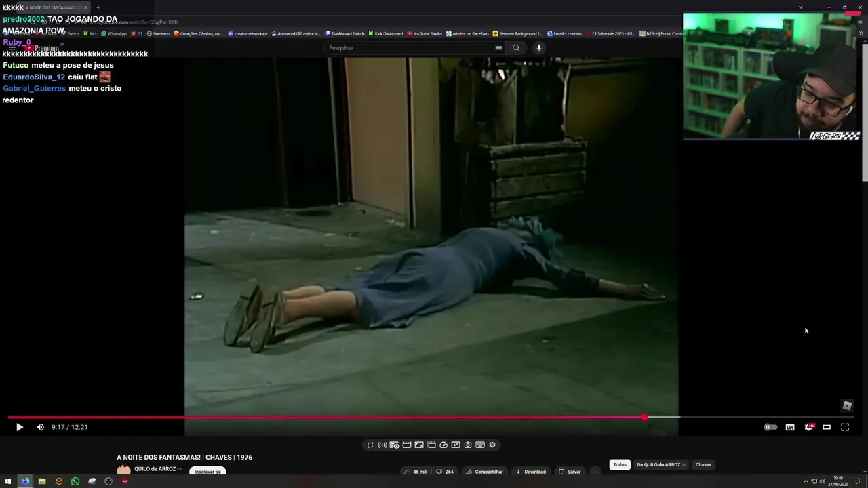Open the articles on RaceFans bookmark
This screenshot has height=488, width=868.
coord(468,33)
